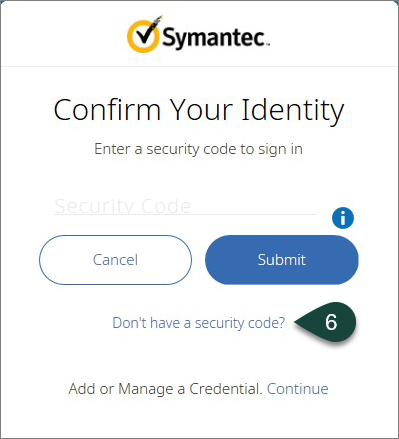Click the Symantec wordmark in the header

coord(215,38)
